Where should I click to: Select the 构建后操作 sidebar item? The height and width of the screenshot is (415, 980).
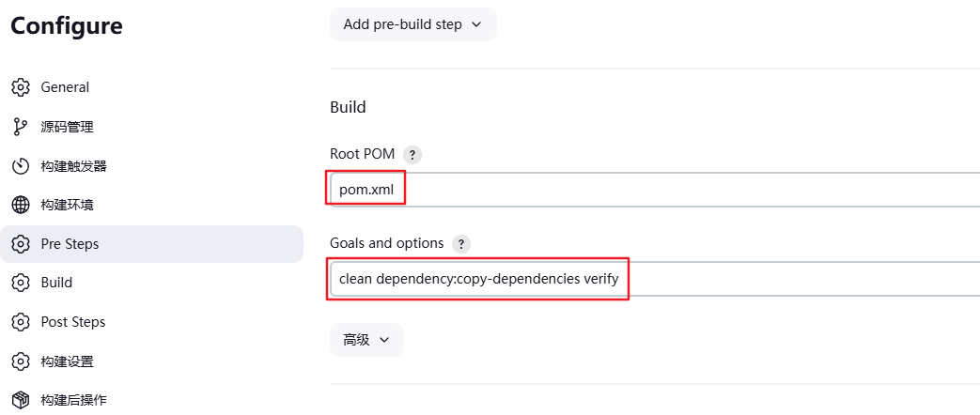pos(73,400)
